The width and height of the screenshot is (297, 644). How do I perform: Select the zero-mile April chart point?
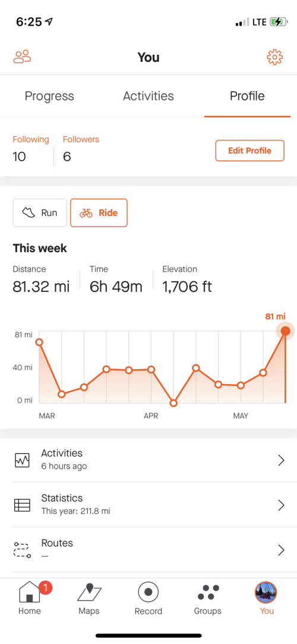click(173, 403)
